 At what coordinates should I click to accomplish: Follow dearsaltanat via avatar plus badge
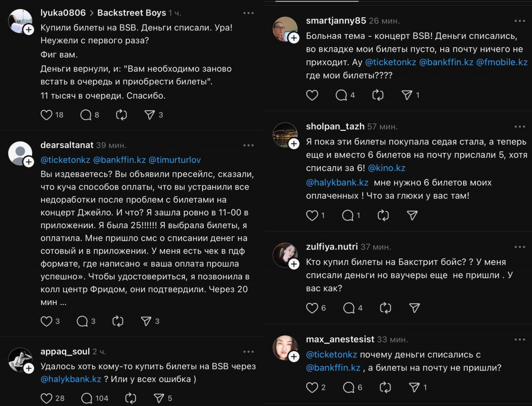click(x=29, y=162)
